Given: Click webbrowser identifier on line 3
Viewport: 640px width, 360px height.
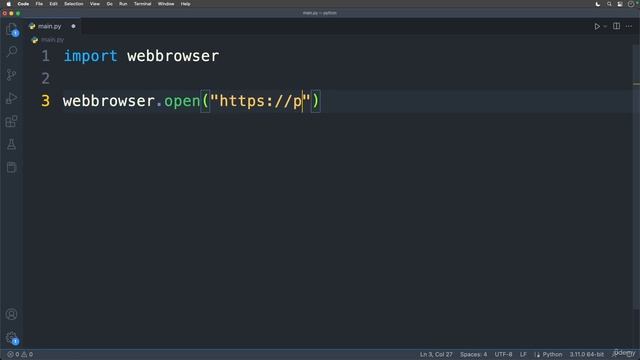Looking at the screenshot, I should point(109,101).
